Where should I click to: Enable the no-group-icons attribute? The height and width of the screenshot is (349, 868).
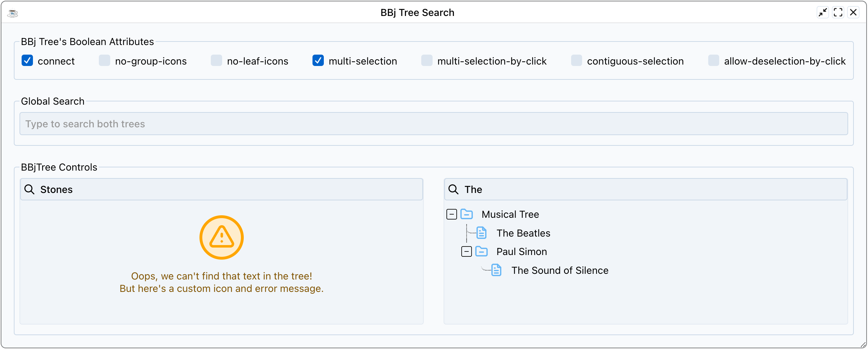(x=104, y=61)
